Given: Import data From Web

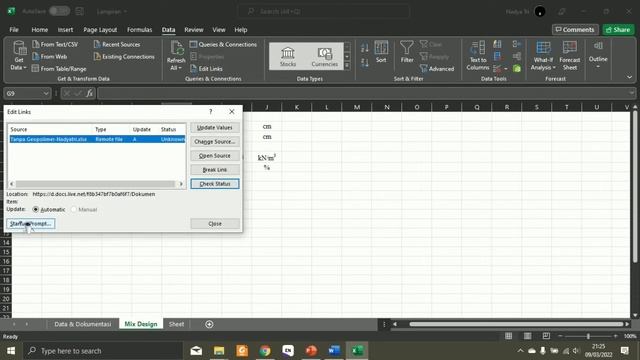Looking at the screenshot, I should (50, 56).
